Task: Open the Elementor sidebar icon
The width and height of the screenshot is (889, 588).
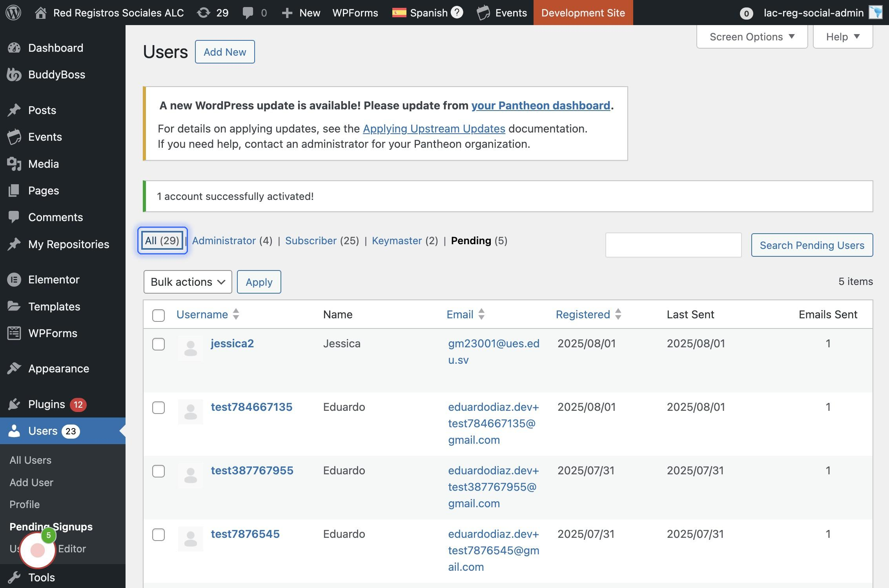Action: [14, 279]
